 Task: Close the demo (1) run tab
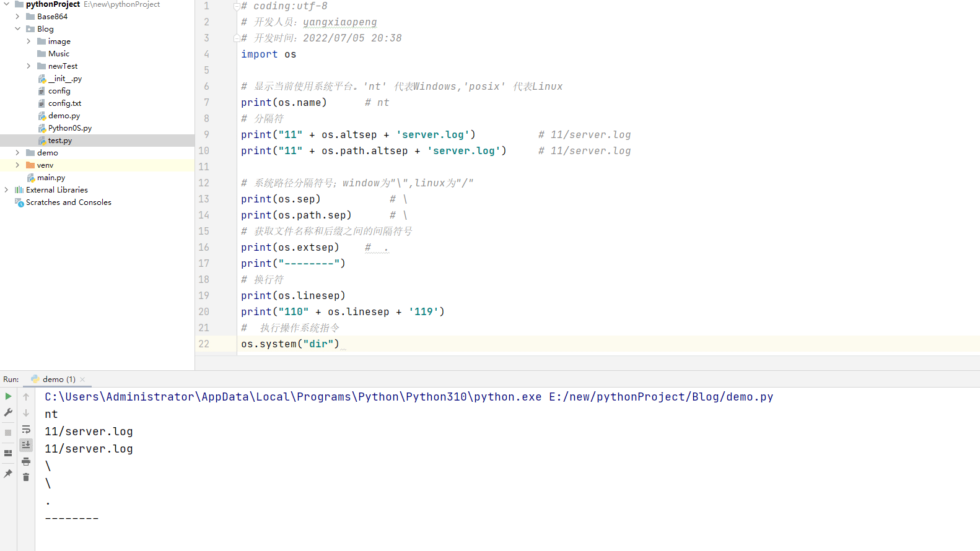pyautogui.click(x=82, y=380)
